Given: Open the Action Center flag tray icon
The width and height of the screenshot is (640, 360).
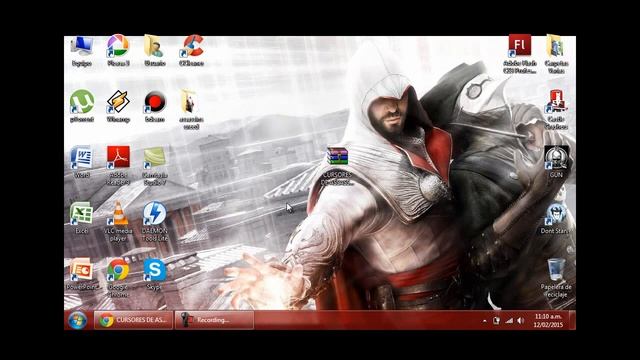Looking at the screenshot, I should pos(496,321).
